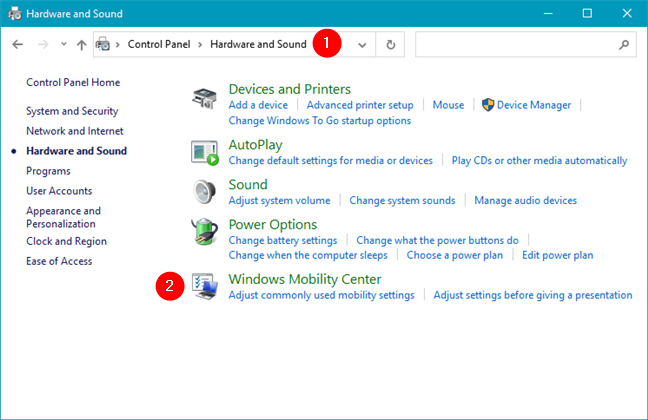
Task: Click Hardware and Sound breadcrumb in address bar
Action: (258, 44)
